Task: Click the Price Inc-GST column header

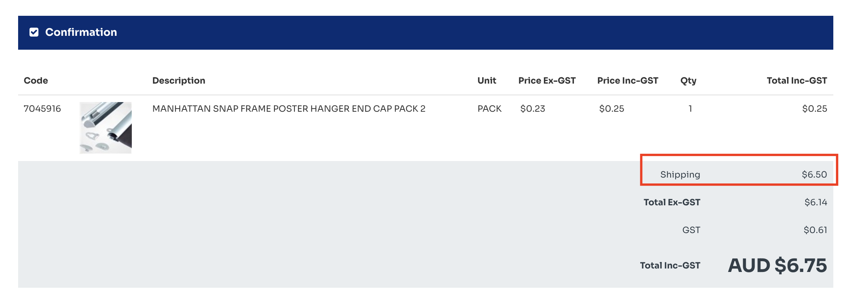Action: [628, 81]
